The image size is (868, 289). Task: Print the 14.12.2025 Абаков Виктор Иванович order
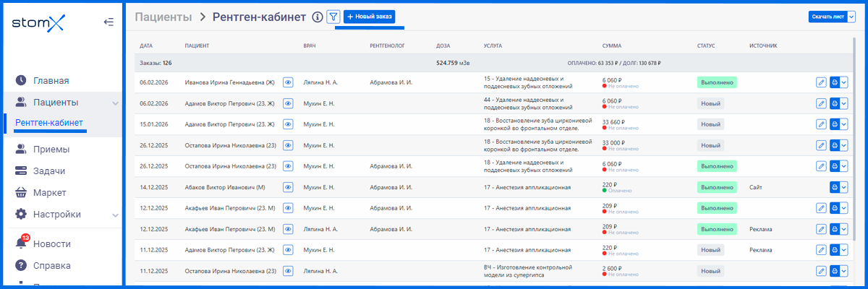(x=834, y=187)
